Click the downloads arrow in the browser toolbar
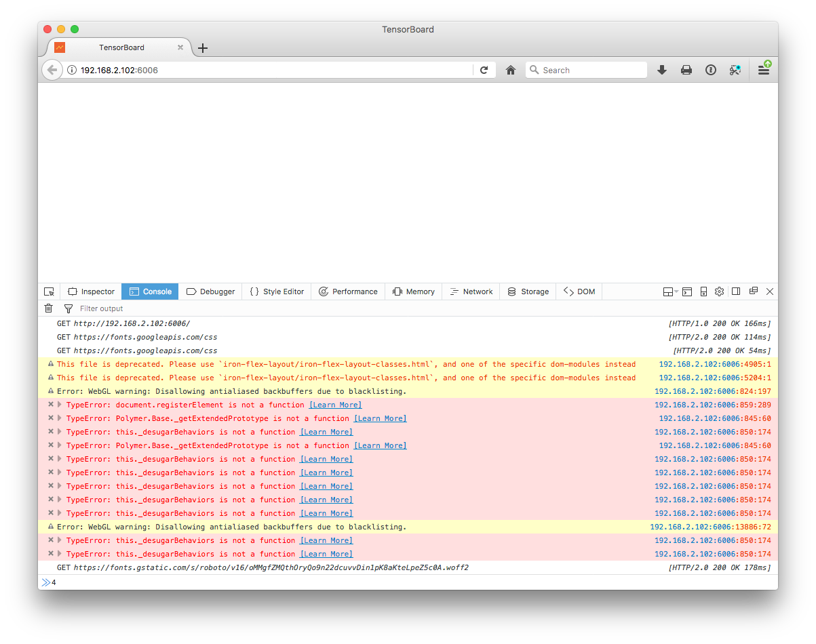 661,69
